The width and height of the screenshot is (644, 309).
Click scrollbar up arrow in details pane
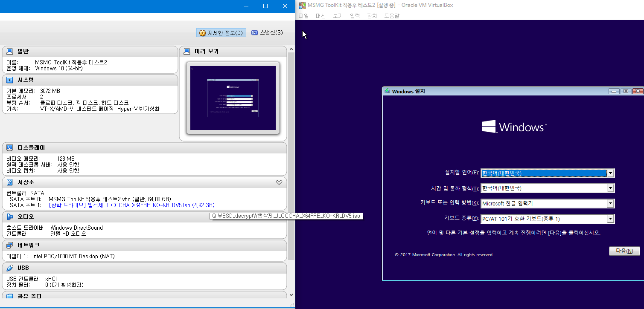tap(291, 49)
